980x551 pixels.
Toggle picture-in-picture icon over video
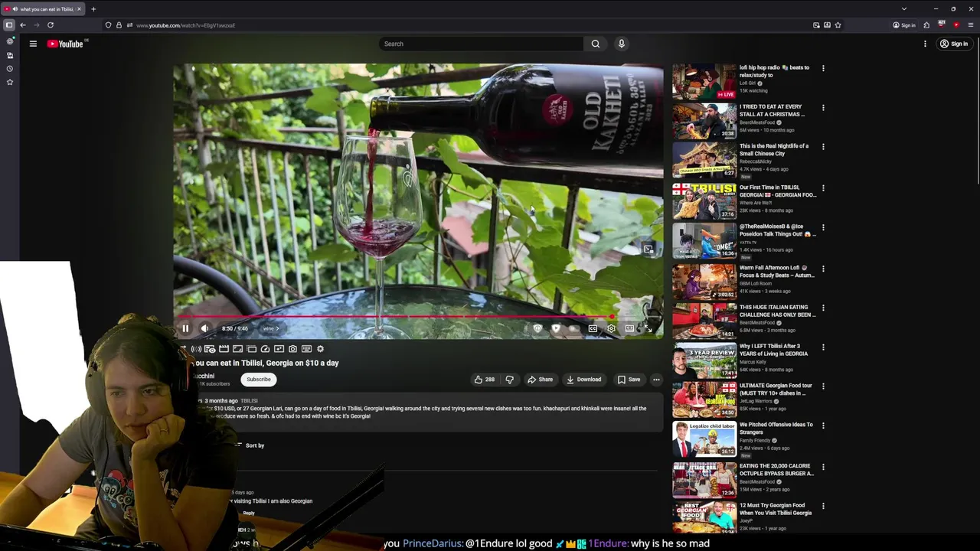coord(648,249)
